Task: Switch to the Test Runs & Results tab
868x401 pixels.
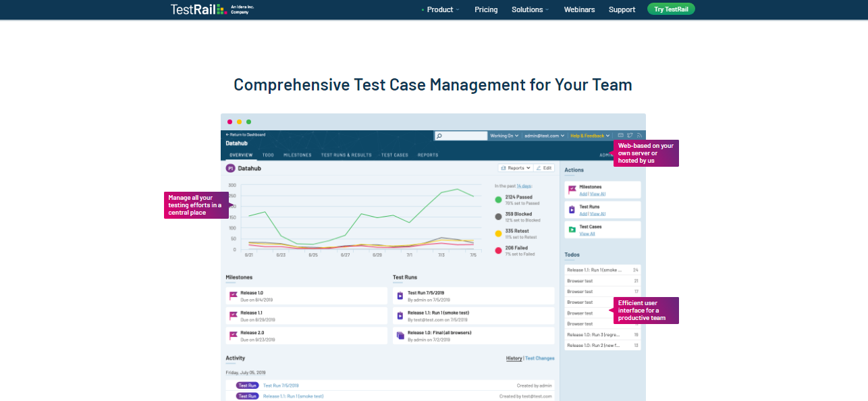Action: [x=346, y=155]
